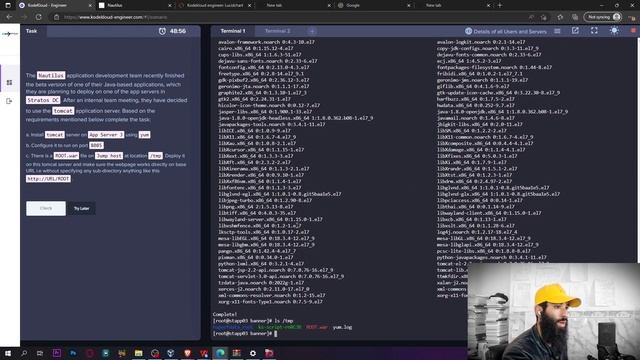Click the 'Jump host' highlighted text
Screen dimensions: 640x360
109,156
